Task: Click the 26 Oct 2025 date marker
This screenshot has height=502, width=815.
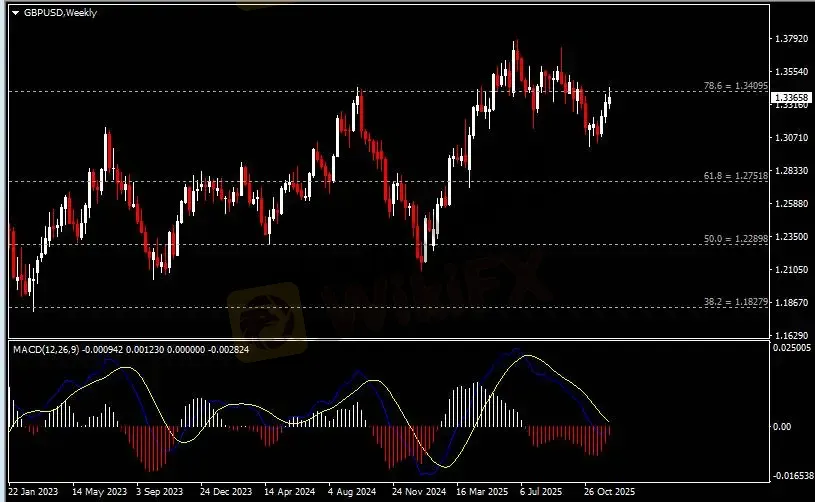Action: point(609,492)
